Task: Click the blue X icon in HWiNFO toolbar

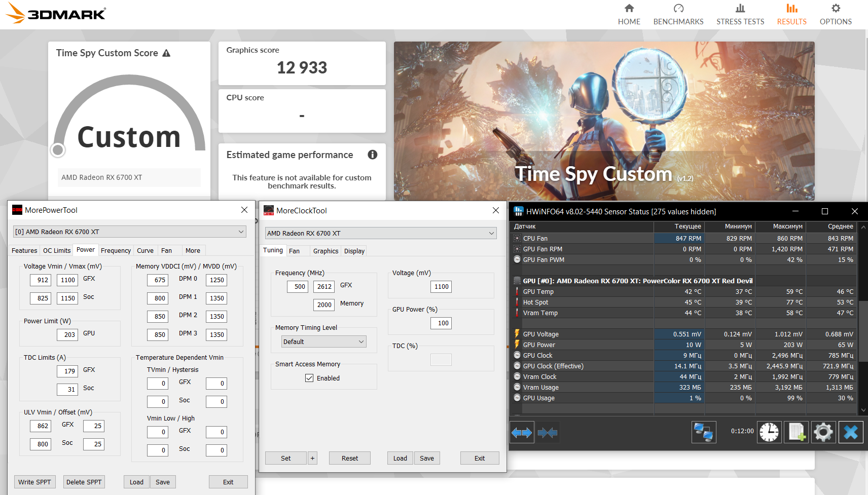Action: (851, 432)
